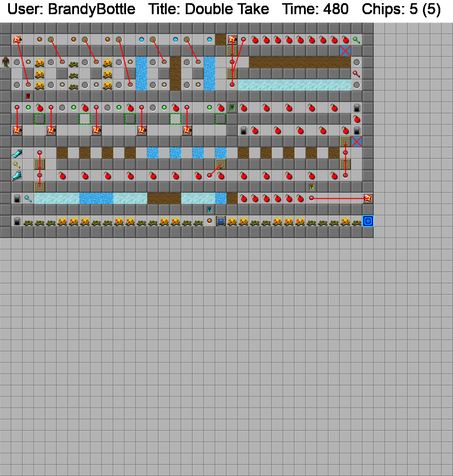453x476 pixels.
Task: Select the red key on the right column
Action: [356, 74]
